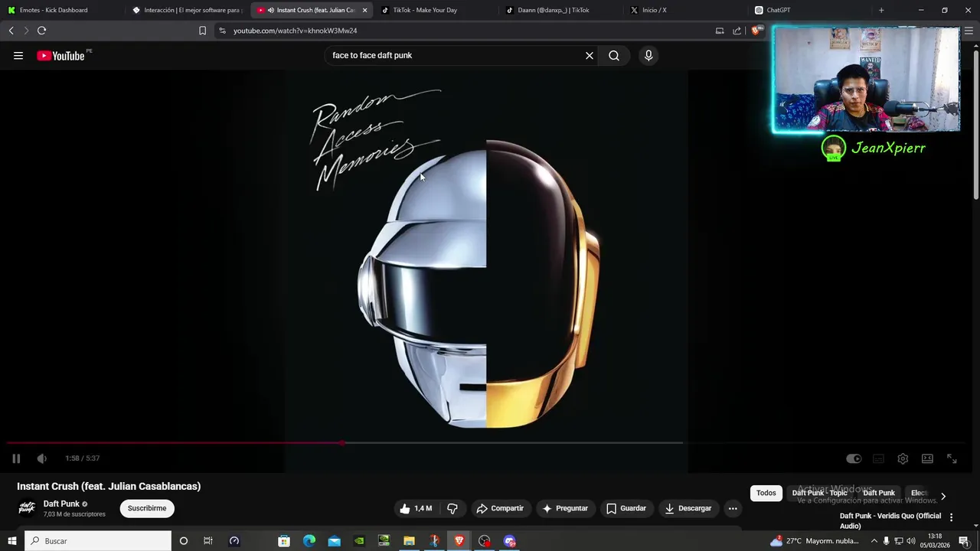Pause the video

click(16, 458)
